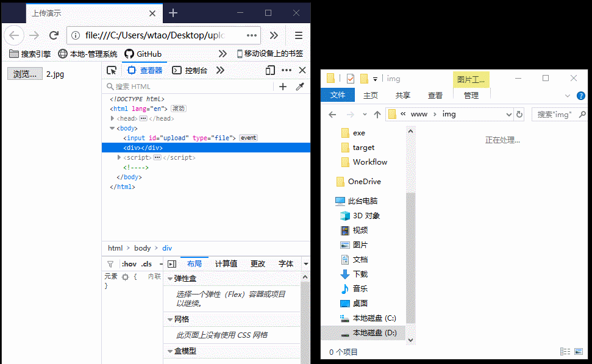592x364 pixels.
Task: Open the address bar history dropdown
Action: click(x=508, y=115)
